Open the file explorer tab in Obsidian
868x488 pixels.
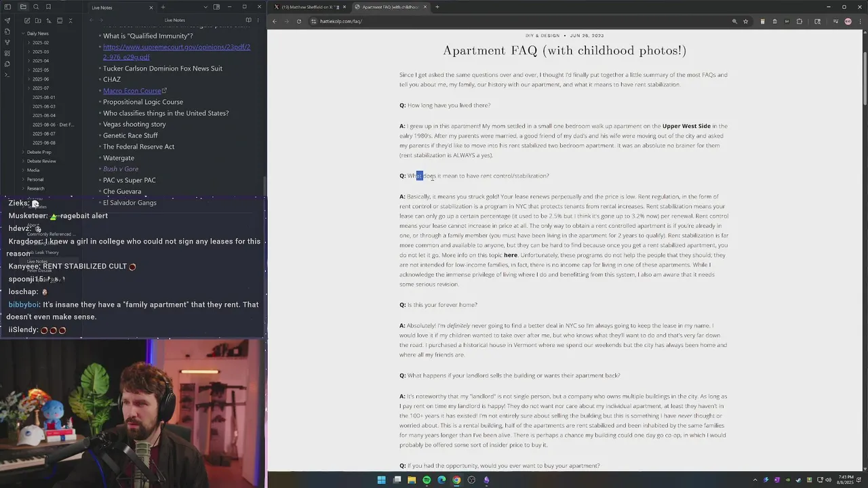(23, 7)
